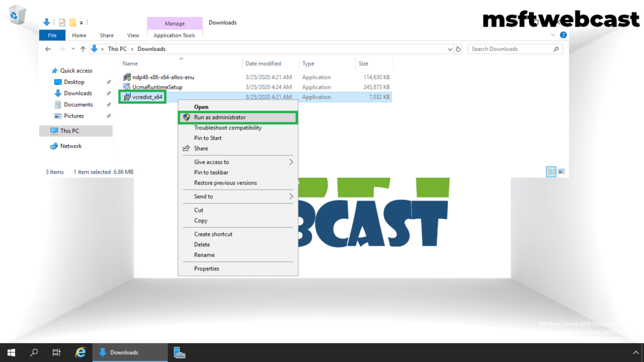The image size is (644, 362).
Task: Click the Downloads taskbar button
Action: 130,353
